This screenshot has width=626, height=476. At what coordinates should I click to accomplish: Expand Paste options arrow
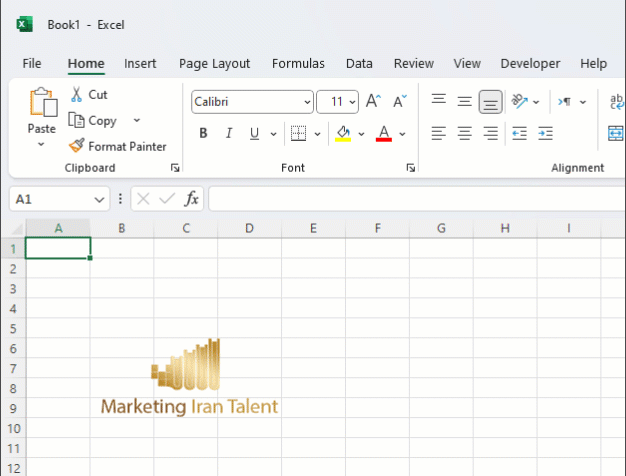click(x=41, y=144)
